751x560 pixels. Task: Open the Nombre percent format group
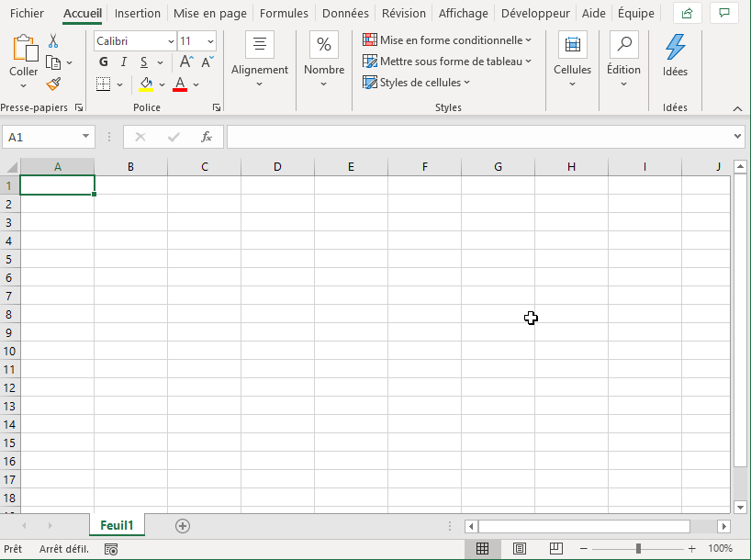[x=324, y=61]
